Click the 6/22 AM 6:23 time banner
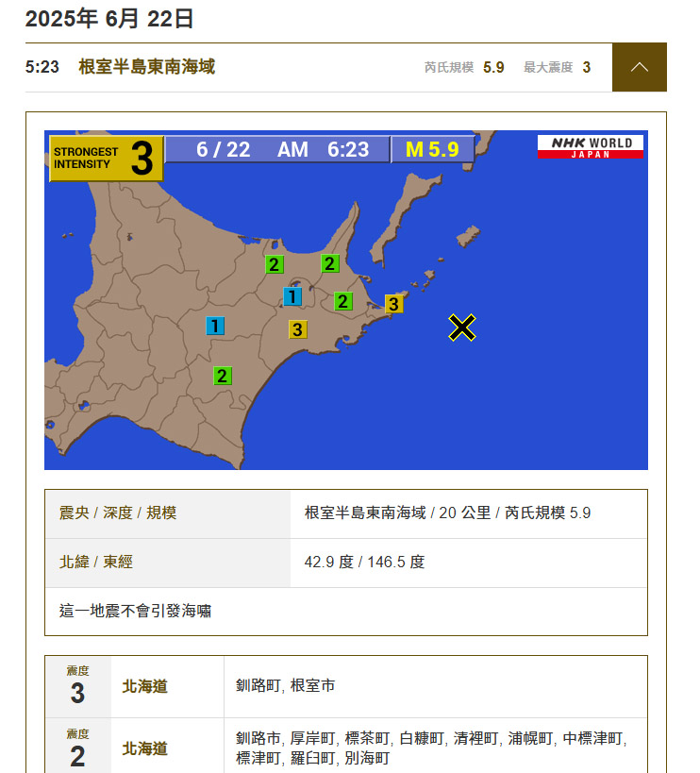700x773 pixels. point(277,149)
